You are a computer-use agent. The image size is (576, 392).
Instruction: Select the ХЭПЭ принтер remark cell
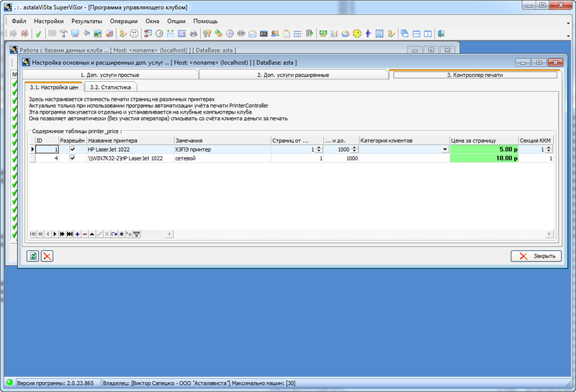[x=222, y=150]
